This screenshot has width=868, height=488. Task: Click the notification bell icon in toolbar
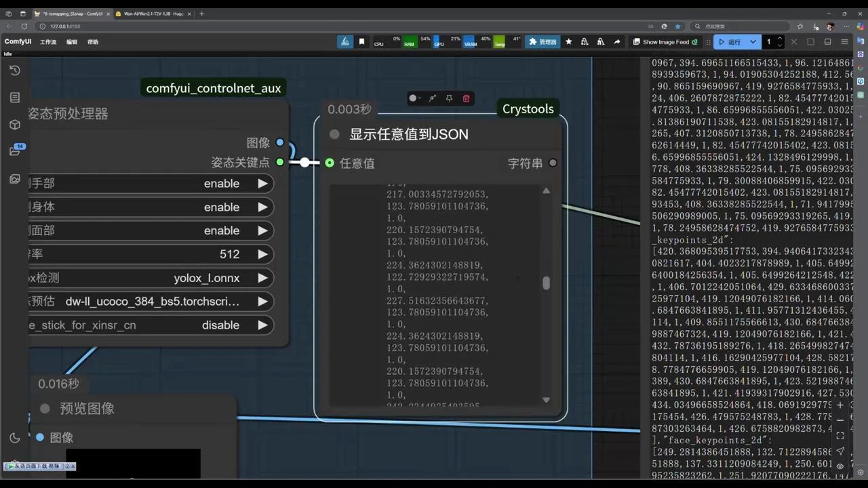click(x=584, y=41)
